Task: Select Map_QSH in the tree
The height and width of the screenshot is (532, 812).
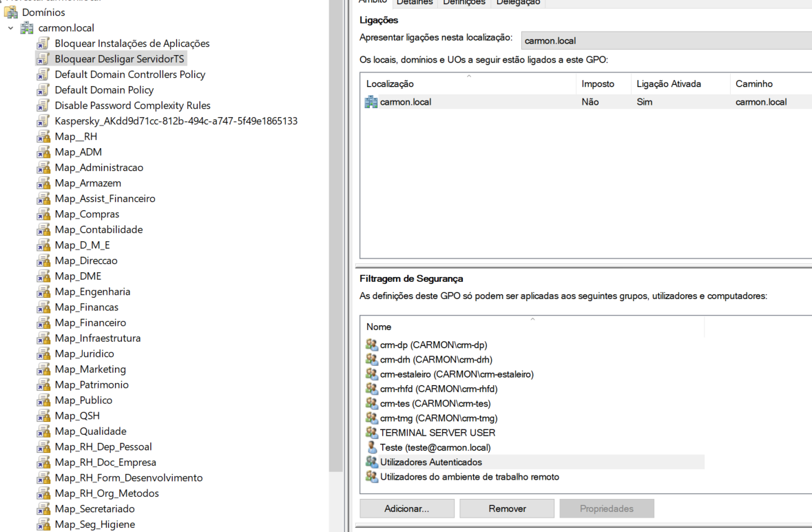Action: coord(77,416)
